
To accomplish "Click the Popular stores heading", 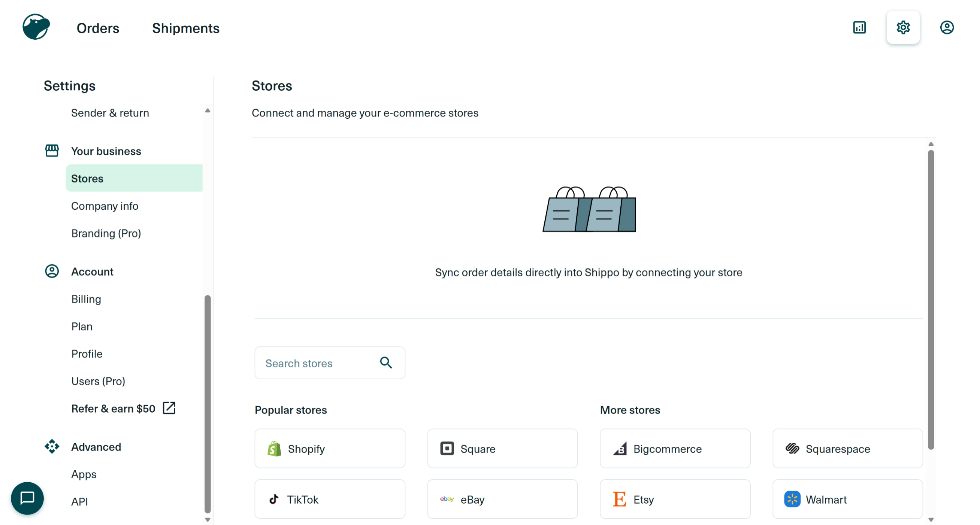I will tap(291, 410).
